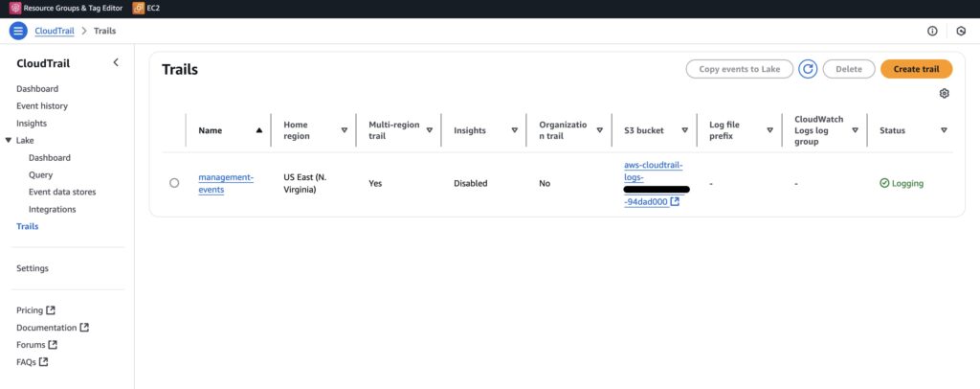Sort by Organization trail column arrow

(599, 130)
